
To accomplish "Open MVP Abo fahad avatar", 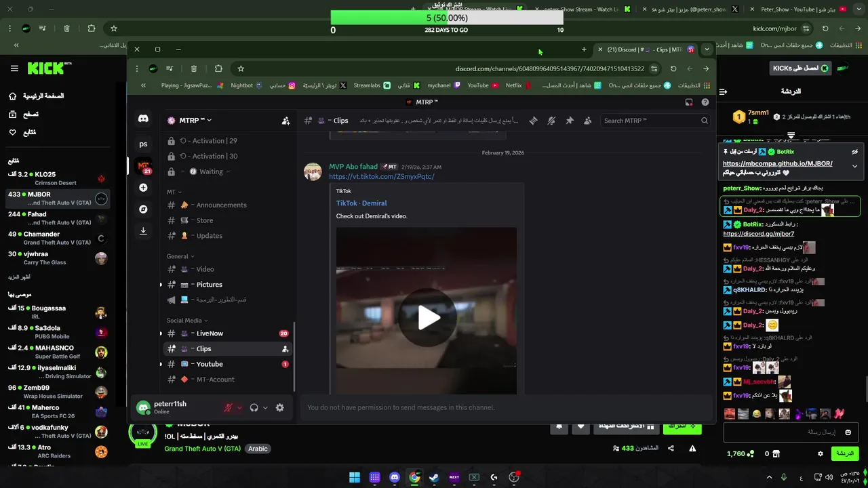I will pyautogui.click(x=313, y=171).
